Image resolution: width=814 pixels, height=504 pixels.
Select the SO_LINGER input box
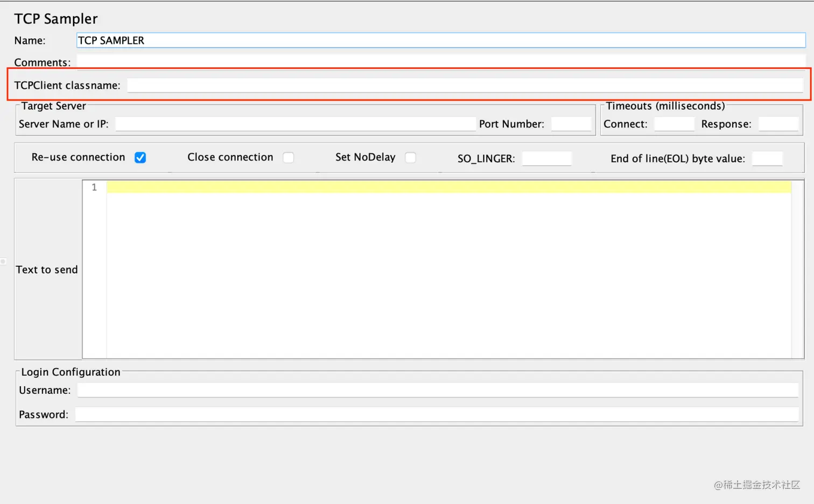tap(546, 158)
